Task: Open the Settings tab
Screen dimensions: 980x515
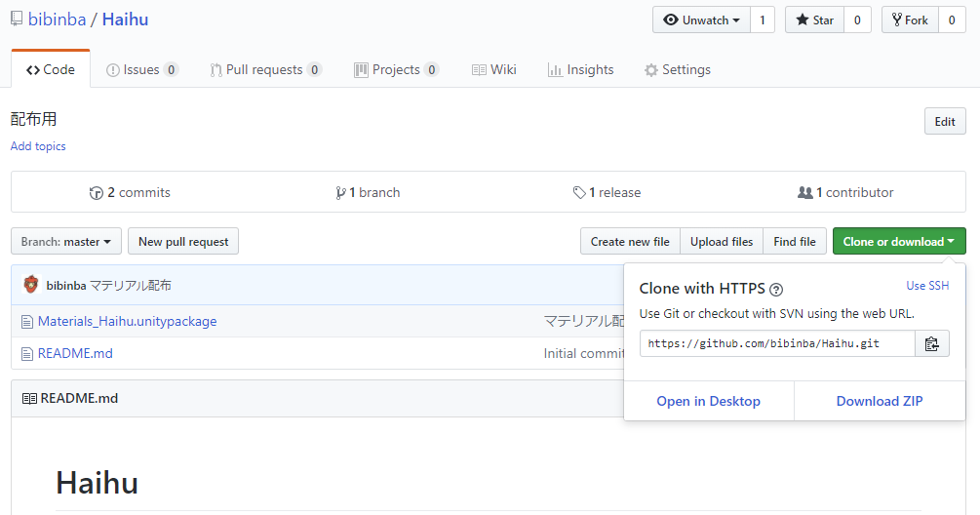Action: 678,69
